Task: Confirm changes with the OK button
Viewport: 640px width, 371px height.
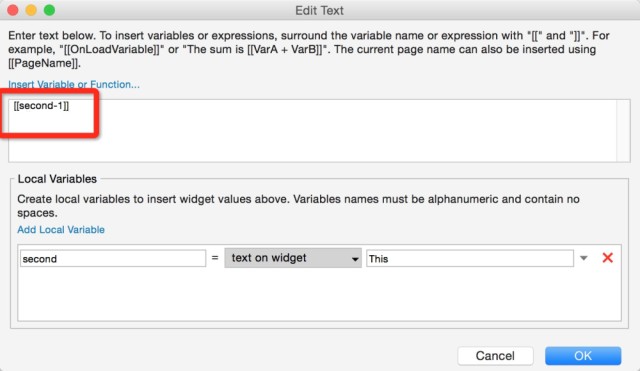Action: pyautogui.click(x=583, y=355)
